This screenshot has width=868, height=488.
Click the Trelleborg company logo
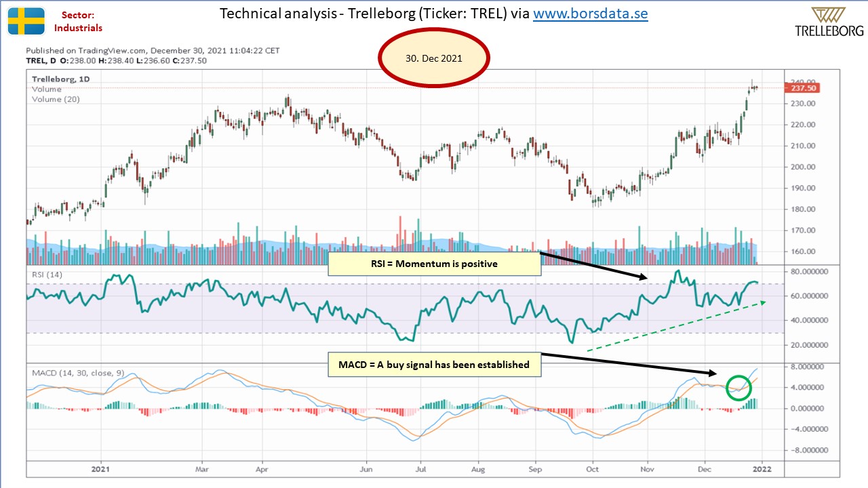coord(829,22)
